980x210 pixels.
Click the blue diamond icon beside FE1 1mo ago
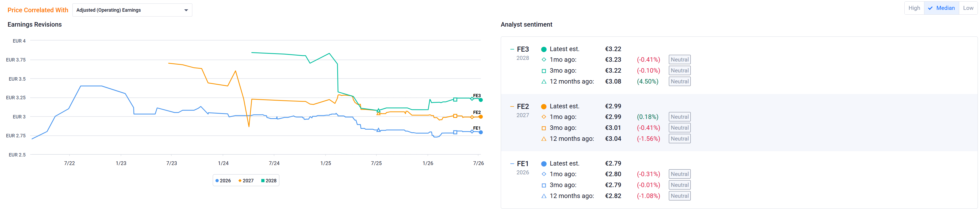point(544,174)
